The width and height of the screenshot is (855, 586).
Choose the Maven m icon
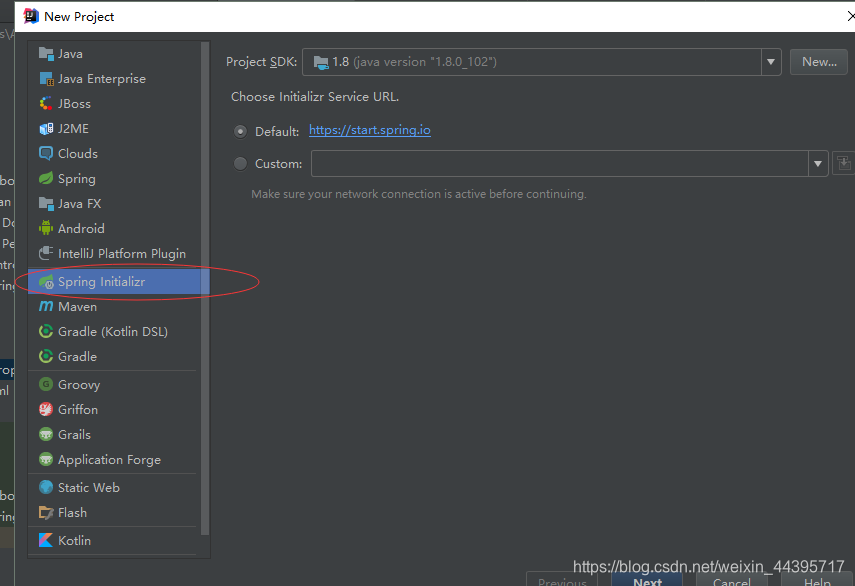46,306
